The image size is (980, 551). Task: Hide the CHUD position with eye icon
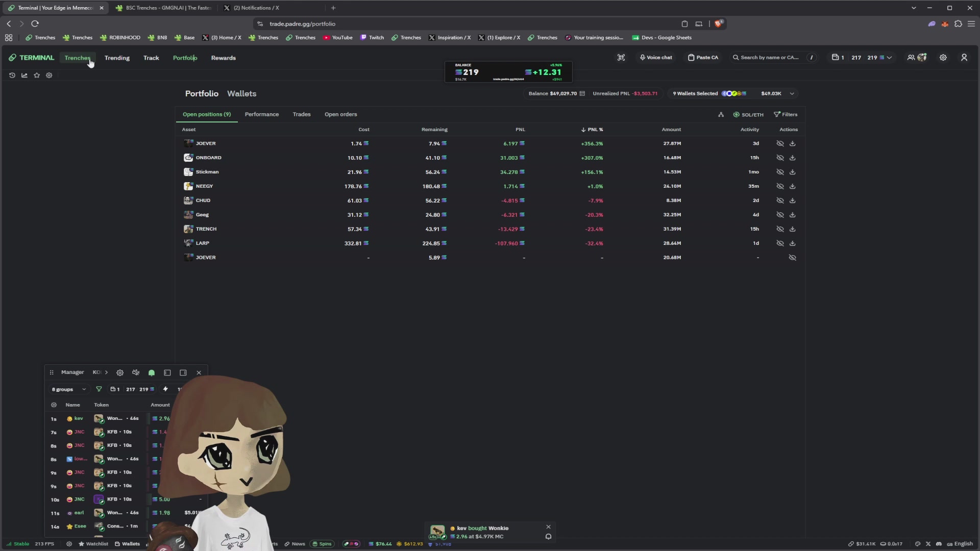pos(780,201)
